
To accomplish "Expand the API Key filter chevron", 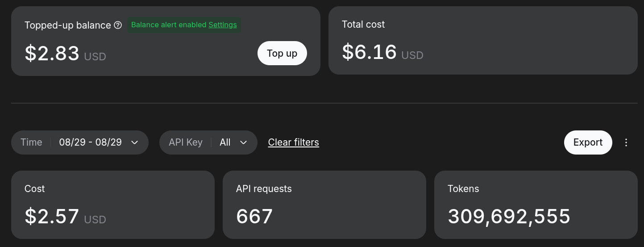I will click(x=243, y=142).
